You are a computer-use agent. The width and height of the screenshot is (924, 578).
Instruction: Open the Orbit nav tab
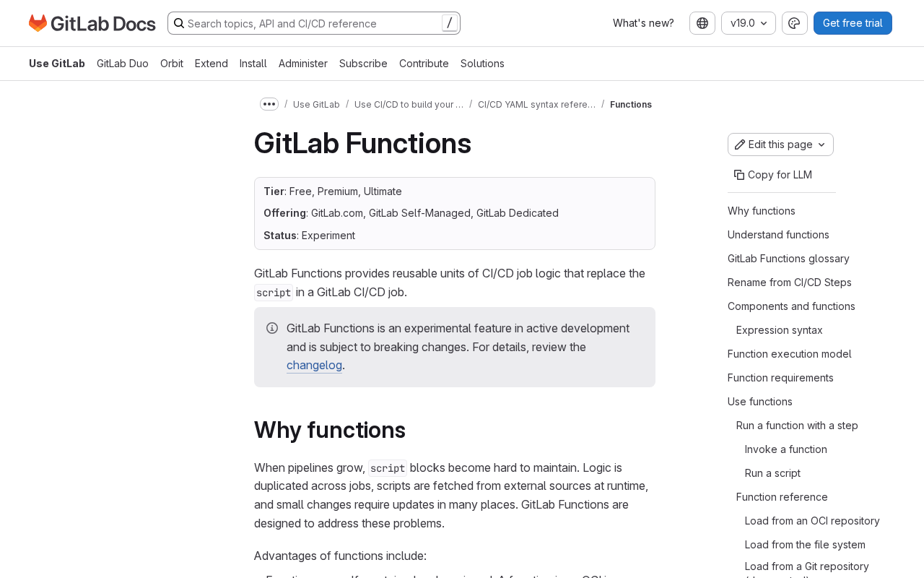(x=172, y=64)
